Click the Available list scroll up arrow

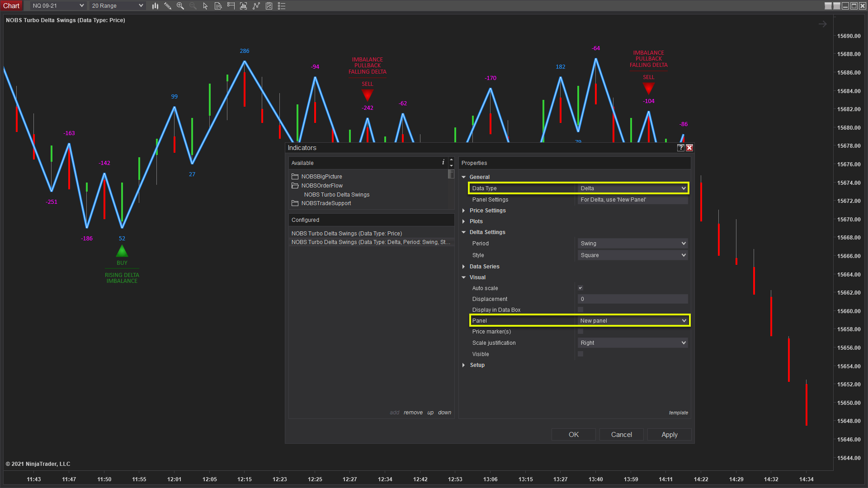pos(451,160)
